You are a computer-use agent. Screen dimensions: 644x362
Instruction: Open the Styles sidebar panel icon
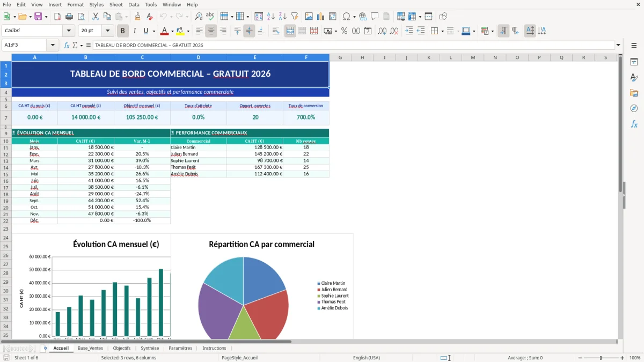point(634,77)
